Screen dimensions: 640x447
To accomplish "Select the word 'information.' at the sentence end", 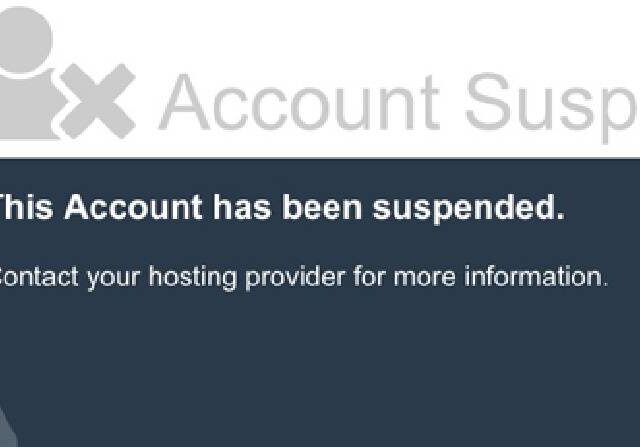I will pos(536,276).
